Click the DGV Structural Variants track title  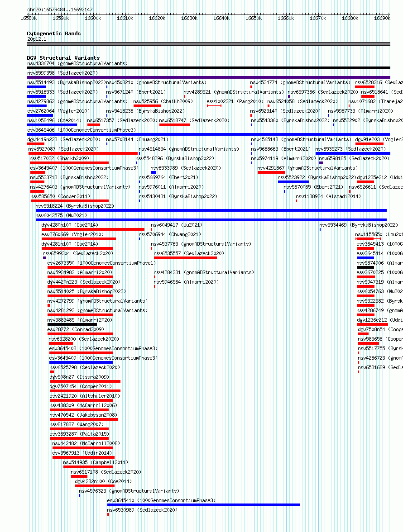pos(63,58)
